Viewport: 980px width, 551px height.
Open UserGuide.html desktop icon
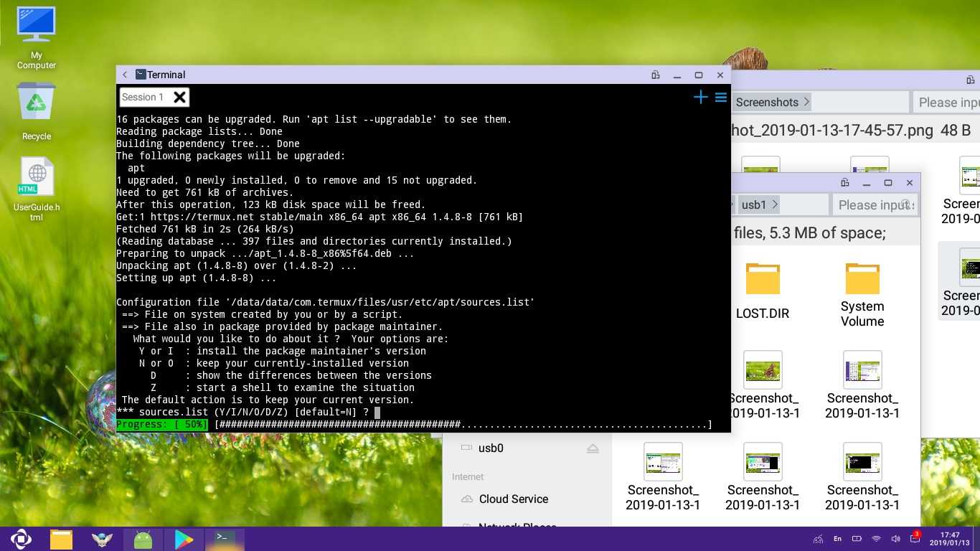tap(37, 189)
